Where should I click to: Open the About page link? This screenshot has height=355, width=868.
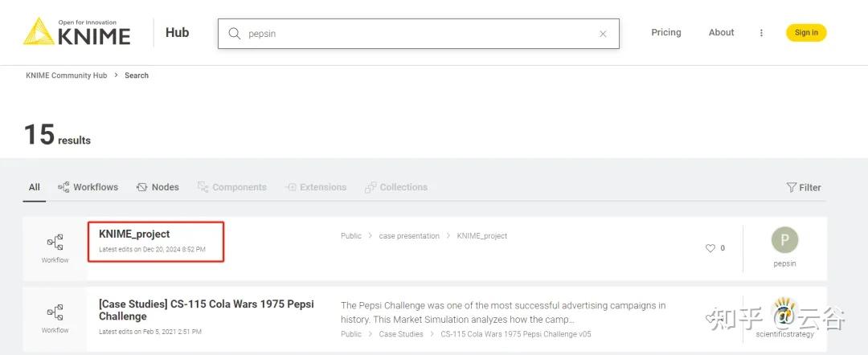(x=721, y=33)
